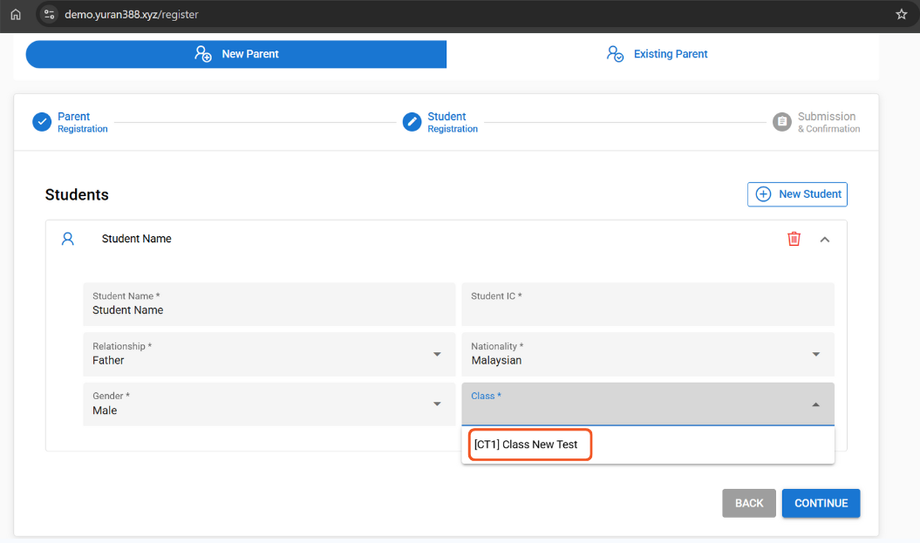
Task: Click the browser home icon
Action: coord(15,15)
